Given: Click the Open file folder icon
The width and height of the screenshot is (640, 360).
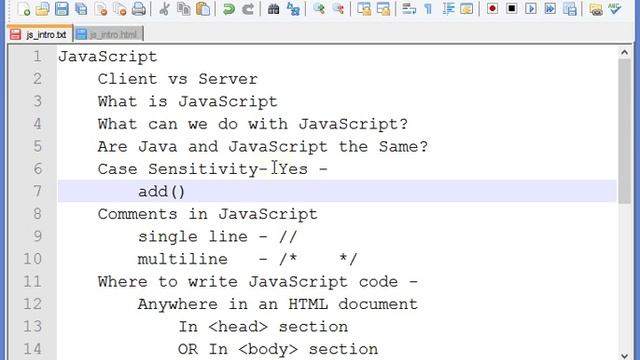Looking at the screenshot, I should (42, 9).
